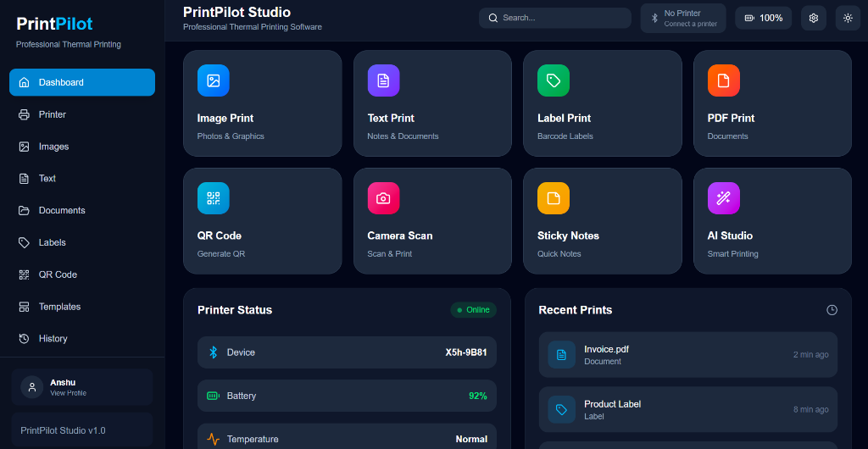The width and height of the screenshot is (868, 449).
Task: Focus the Search input field
Action: pos(554,19)
